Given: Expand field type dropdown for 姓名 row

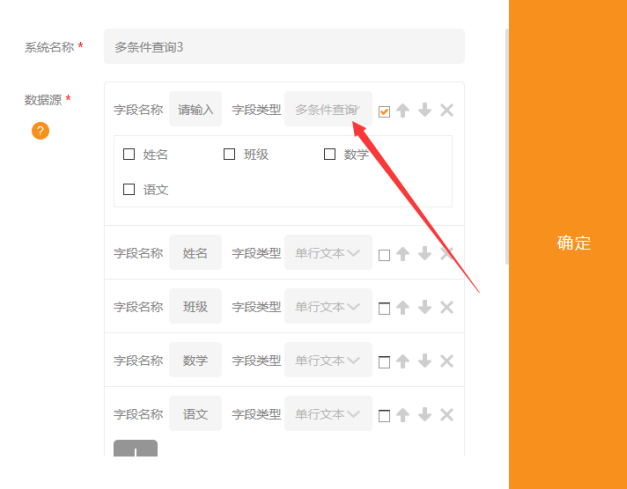Looking at the screenshot, I should (x=328, y=253).
